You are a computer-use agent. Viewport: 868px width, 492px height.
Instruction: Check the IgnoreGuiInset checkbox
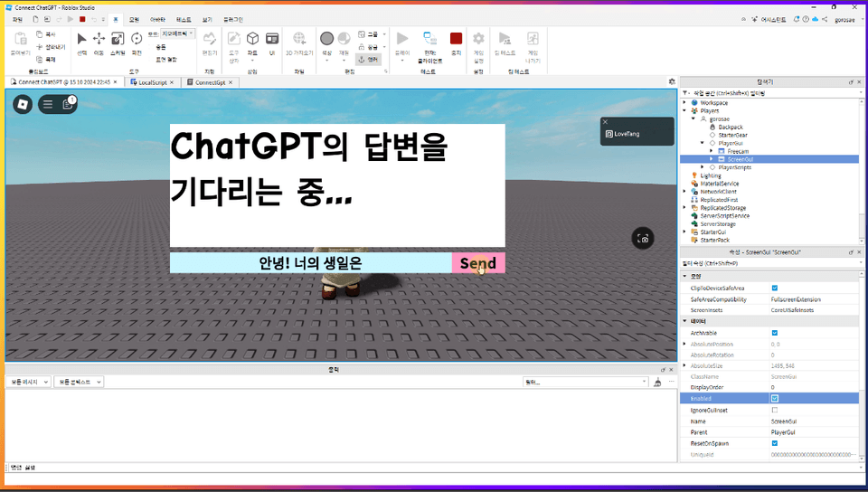775,410
